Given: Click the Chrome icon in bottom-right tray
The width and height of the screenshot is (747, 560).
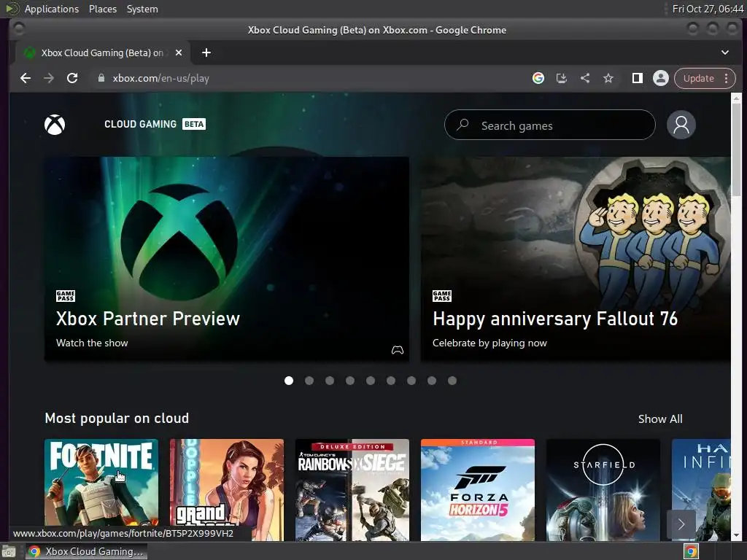Looking at the screenshot, I should click(691, 551).
